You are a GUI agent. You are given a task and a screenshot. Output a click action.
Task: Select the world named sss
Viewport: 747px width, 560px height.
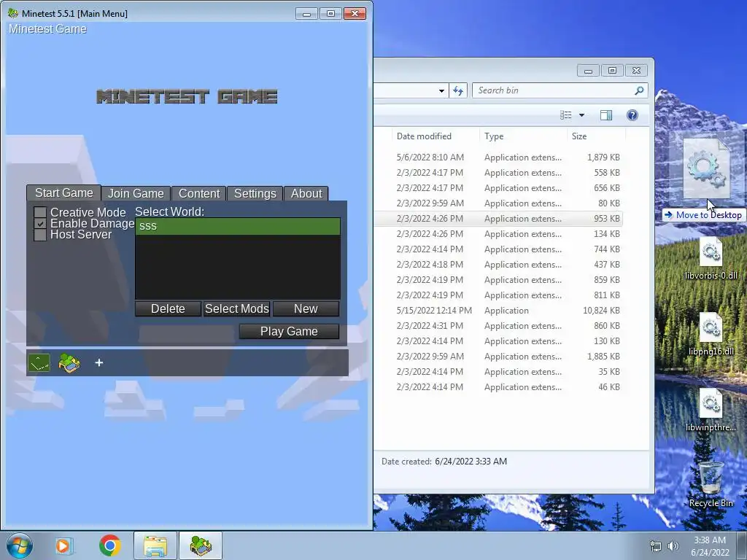pos(238,226)
